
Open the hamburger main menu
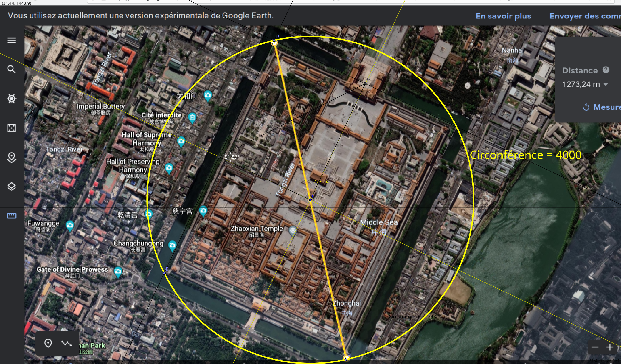coord(11,40)
